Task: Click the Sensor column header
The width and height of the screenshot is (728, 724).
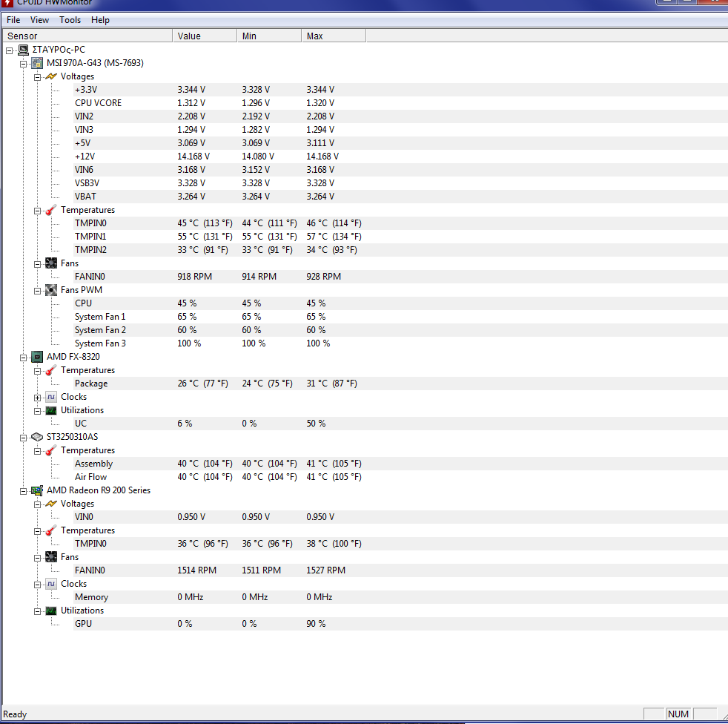Action: tap(87, 36)
